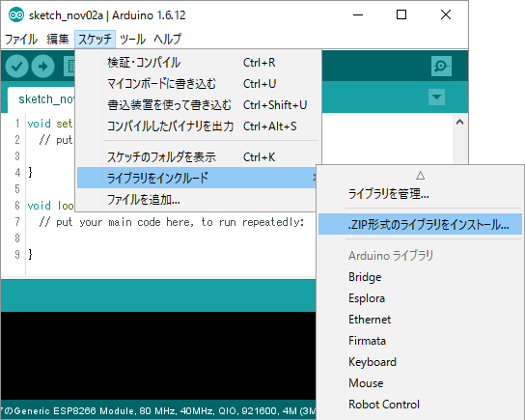Screen dimensions: 525x420
Task: Click the black console output area
Action: click(158, 355)
